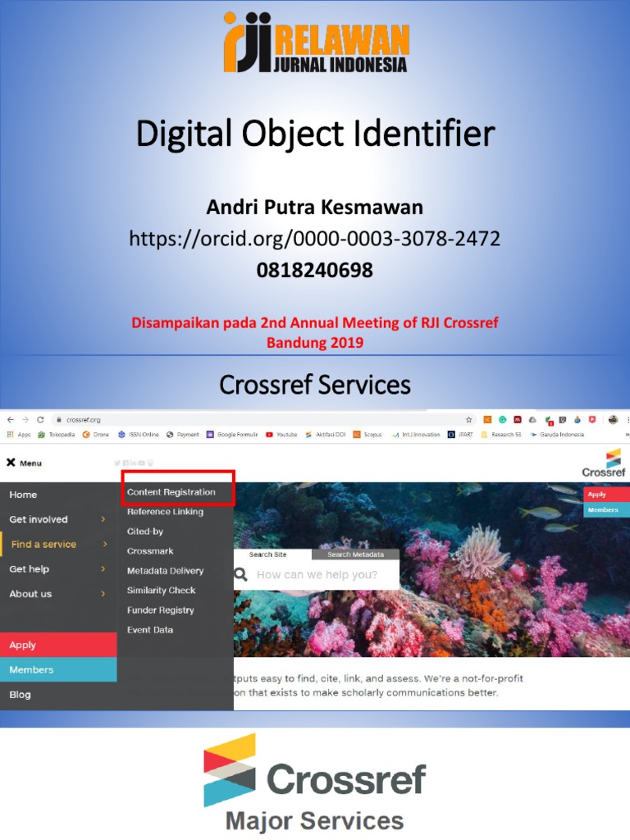This screenshot has height=840, width=630.
Task: Switch to the Search Site tab
Action: click(272, 555)
